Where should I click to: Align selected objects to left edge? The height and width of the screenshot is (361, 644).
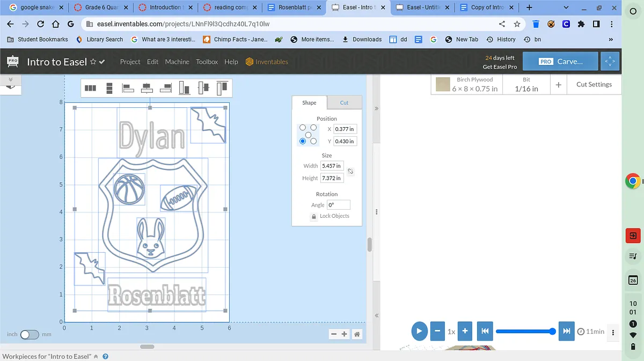pyautogui.click(x=128, y=88)
